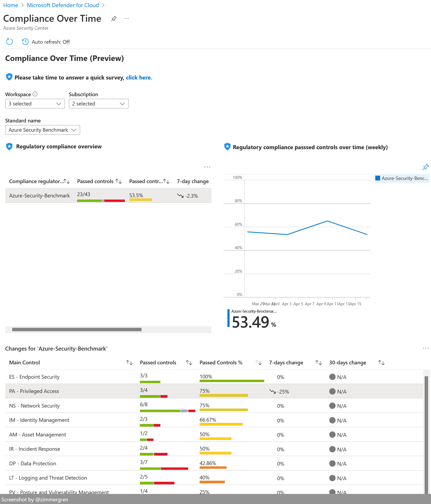Open the Standard name dropdown
Viewport: 431px width, 504px height.
(42, 130)
